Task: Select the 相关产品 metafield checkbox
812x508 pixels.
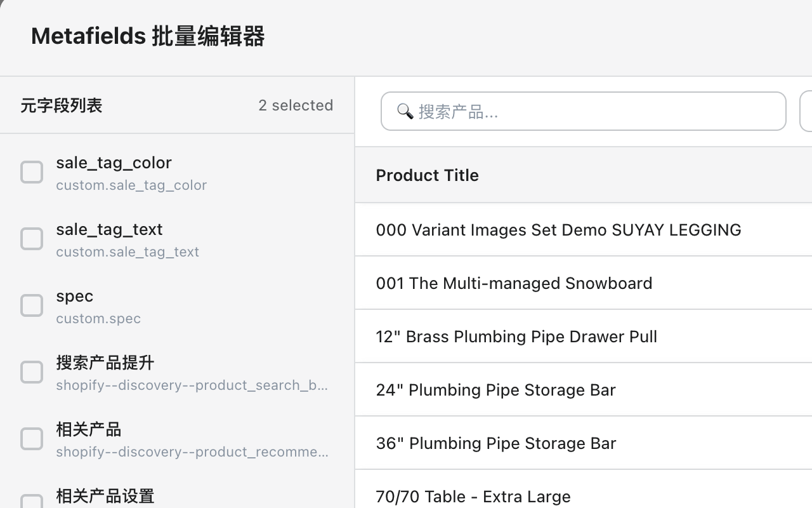Action: tap(32, 439)
